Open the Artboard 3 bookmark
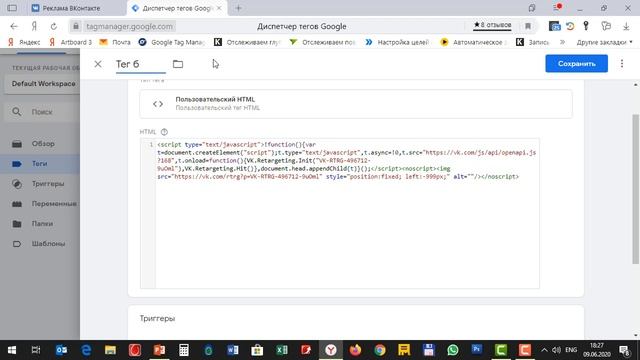This screenshot has width=640, height=360. click(x=71, y=42)
